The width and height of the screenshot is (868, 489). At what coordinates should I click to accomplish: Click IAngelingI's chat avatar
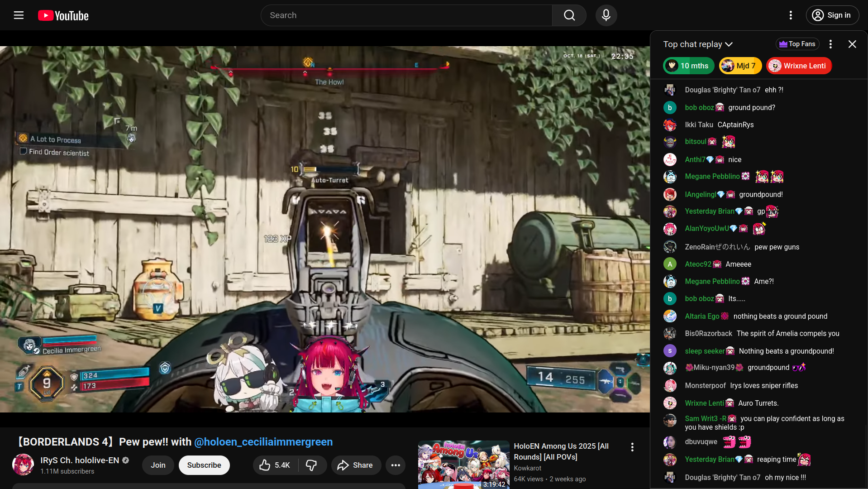pyautogui.click(x=670, y=194)
